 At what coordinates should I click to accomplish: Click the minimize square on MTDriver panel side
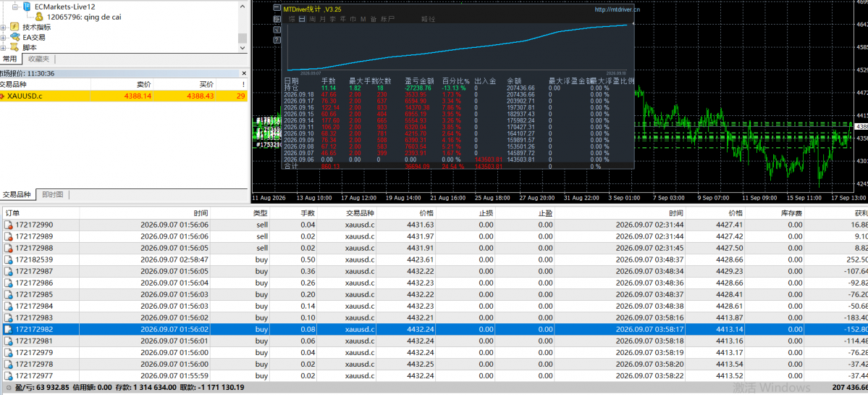click(x=277, y=9)
